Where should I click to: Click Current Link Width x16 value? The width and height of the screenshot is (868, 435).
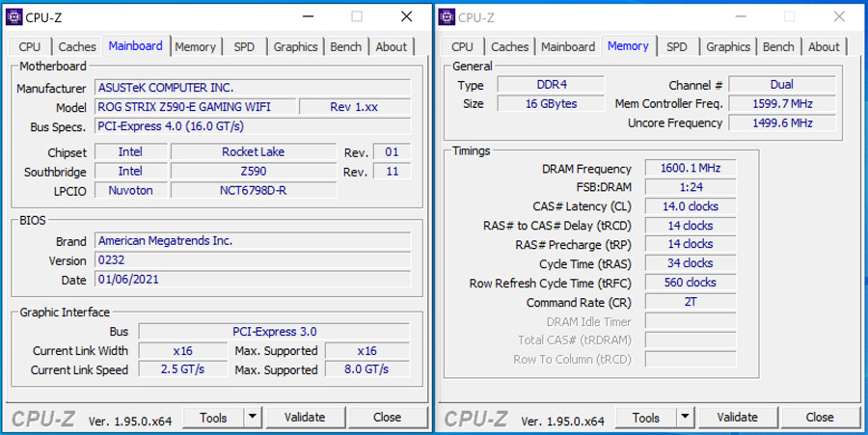point(182,351)
